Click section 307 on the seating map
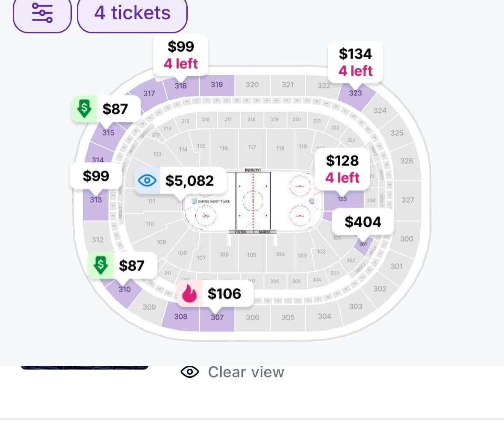Screen dimensions: 504x438 [217, 319]
